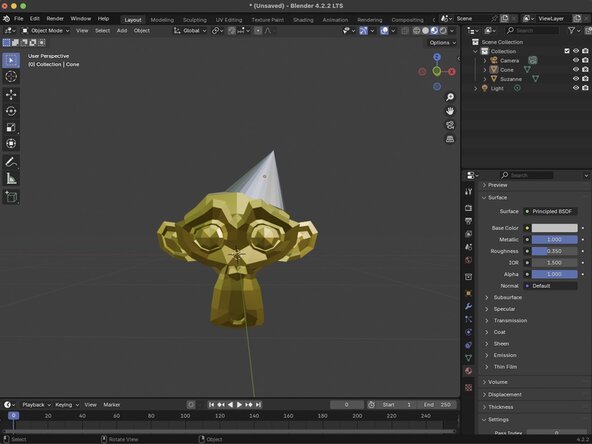Viewport: 592px width, 444px height.
Task: Click the zoom magnifier in viewport
Action: click(x=450, y=97)
